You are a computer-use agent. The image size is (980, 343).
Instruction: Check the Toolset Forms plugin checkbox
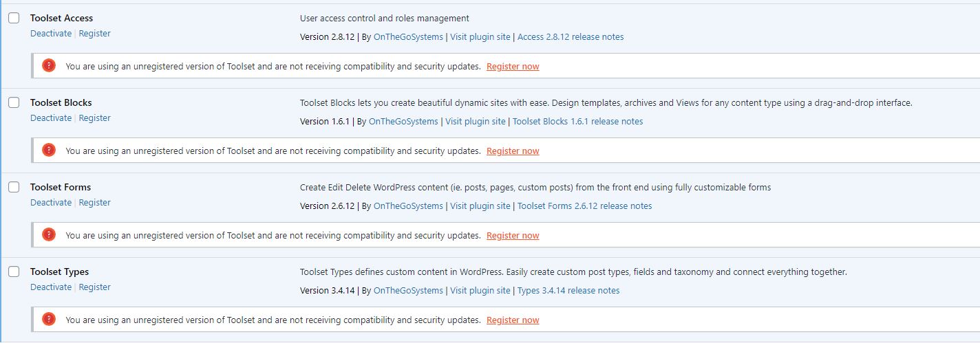coord(14,188)
